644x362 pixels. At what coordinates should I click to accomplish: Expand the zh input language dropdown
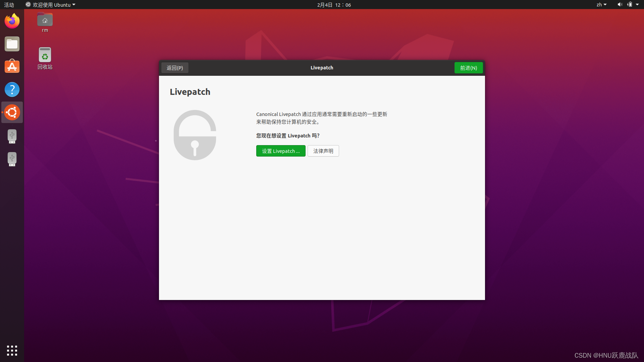601,5
